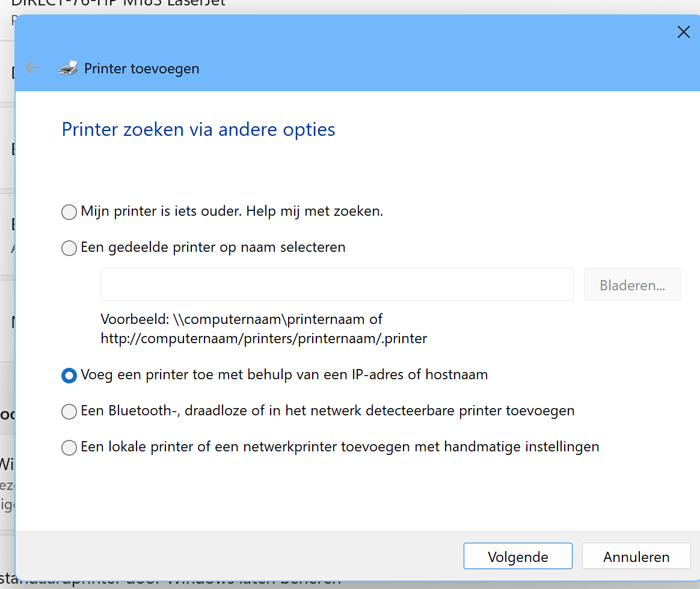The width and height of the screenshot is (700, 589).
Task: Select the IP-adres of hostnaam radio option
Action: (x=69, y=376)
